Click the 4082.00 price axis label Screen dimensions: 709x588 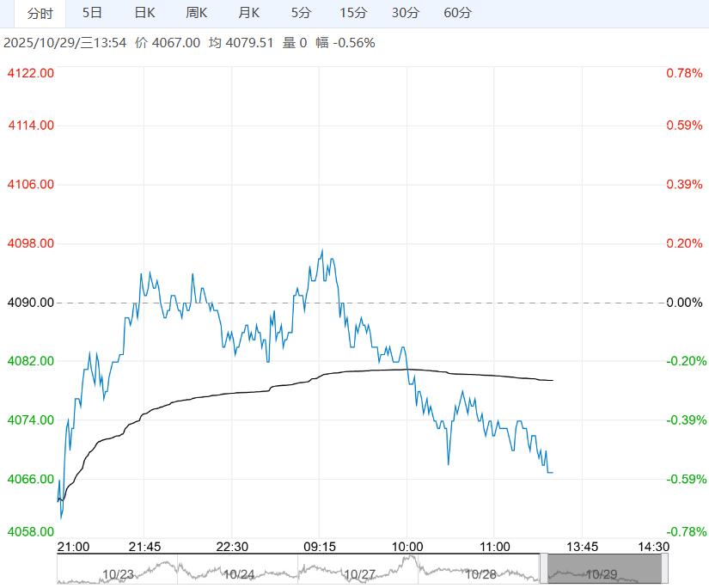[x=31, y=361]
